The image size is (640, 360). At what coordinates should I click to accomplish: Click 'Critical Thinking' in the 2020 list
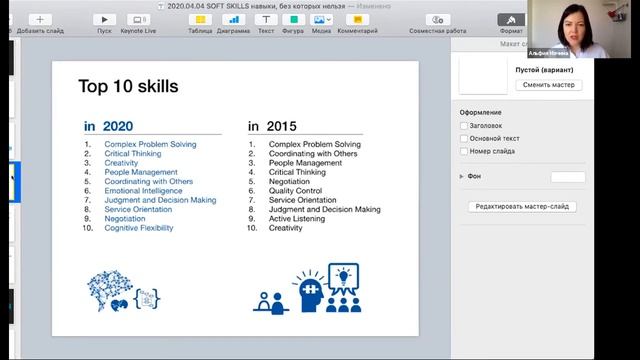(x=133, y=153)
